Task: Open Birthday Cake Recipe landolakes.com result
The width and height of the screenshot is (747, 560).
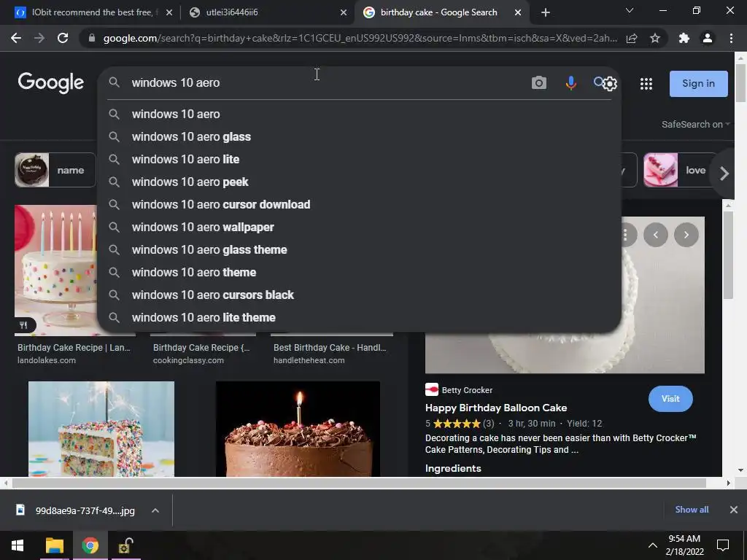Action: 74,354
